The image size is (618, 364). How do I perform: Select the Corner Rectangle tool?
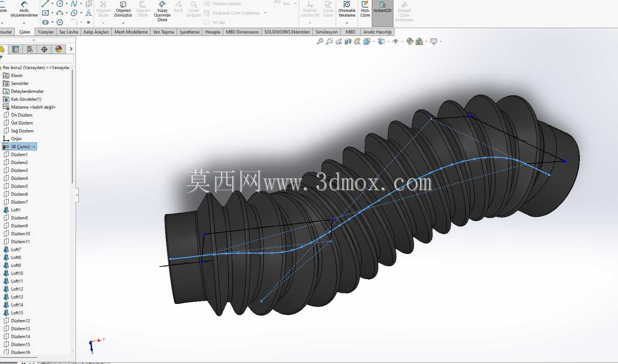pos(45,13)
